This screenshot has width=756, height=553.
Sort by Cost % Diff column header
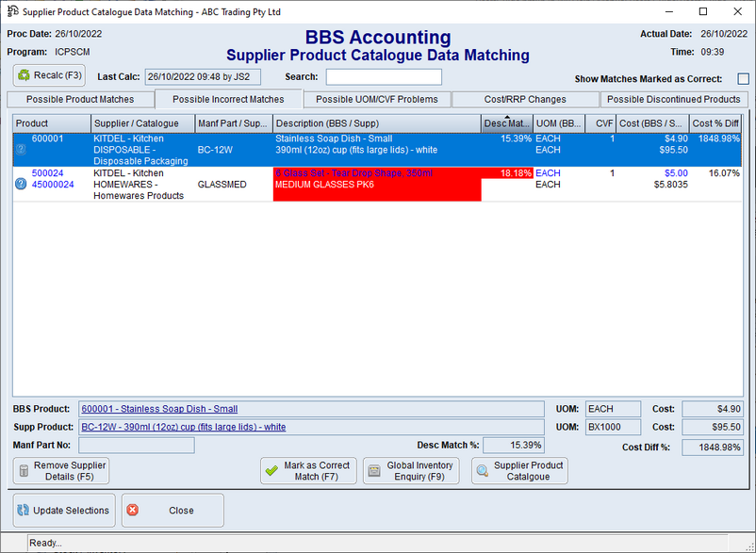click(x=715, y=123)
